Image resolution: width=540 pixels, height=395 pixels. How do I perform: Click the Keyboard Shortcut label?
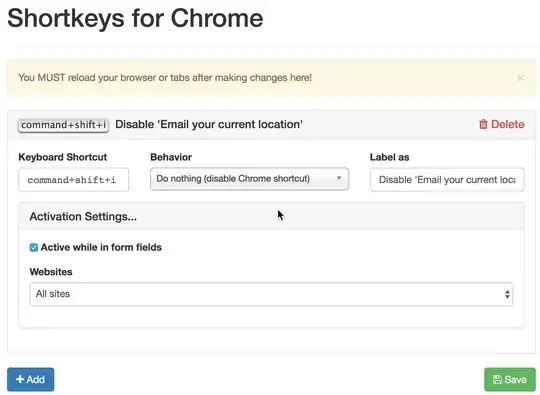point(63,157)
